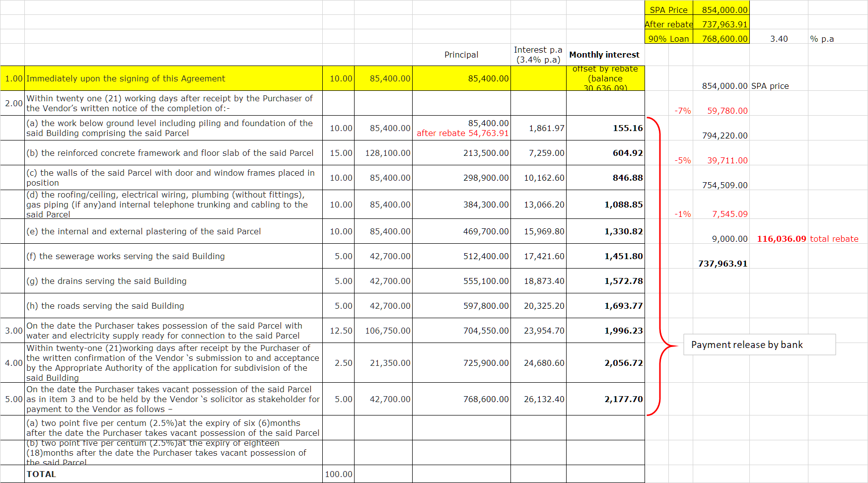The image size is (868, 483).
Task: Select 'Immediately upon the signing of this Agreement' cell
Action: click(x=173, y=78)
